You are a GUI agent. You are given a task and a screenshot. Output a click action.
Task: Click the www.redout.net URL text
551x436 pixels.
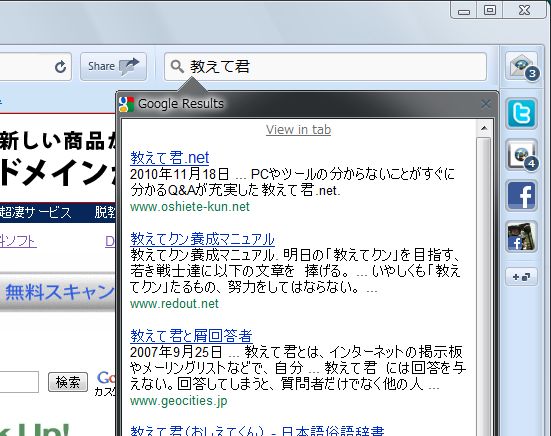pos(174,304)
